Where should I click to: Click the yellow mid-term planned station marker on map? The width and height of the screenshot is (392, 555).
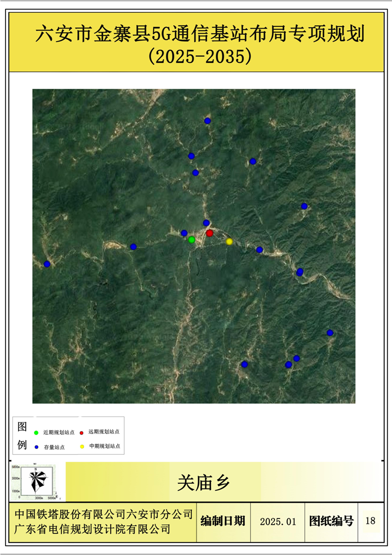[x=229, y=241]
